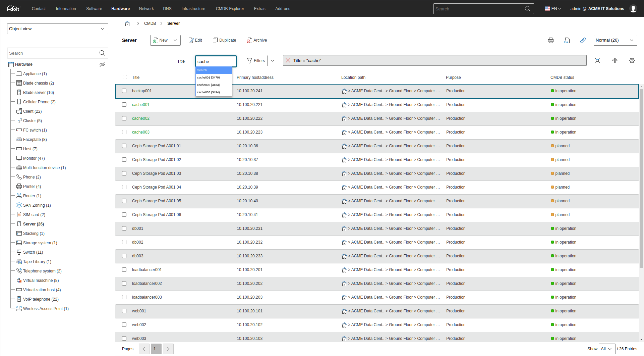Click the fullscreen list icon
Image resolution: width=644 pixels, height=356 pixels.
(x=597, y=60)
